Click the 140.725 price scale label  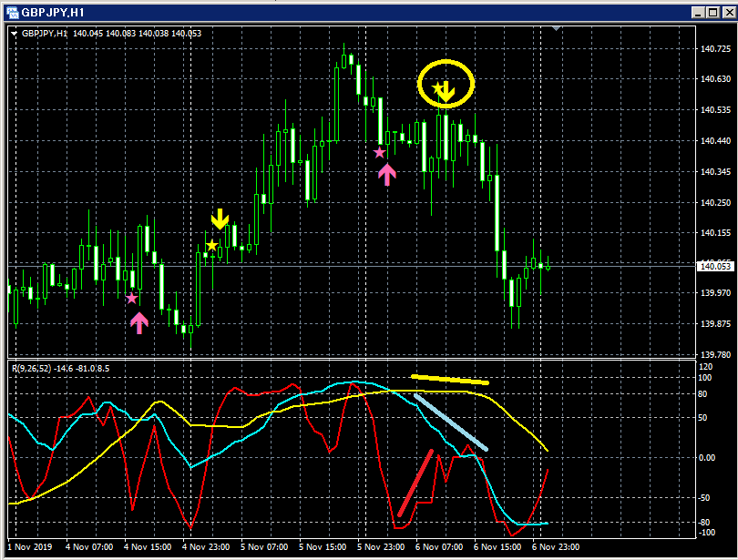[715, 49]
